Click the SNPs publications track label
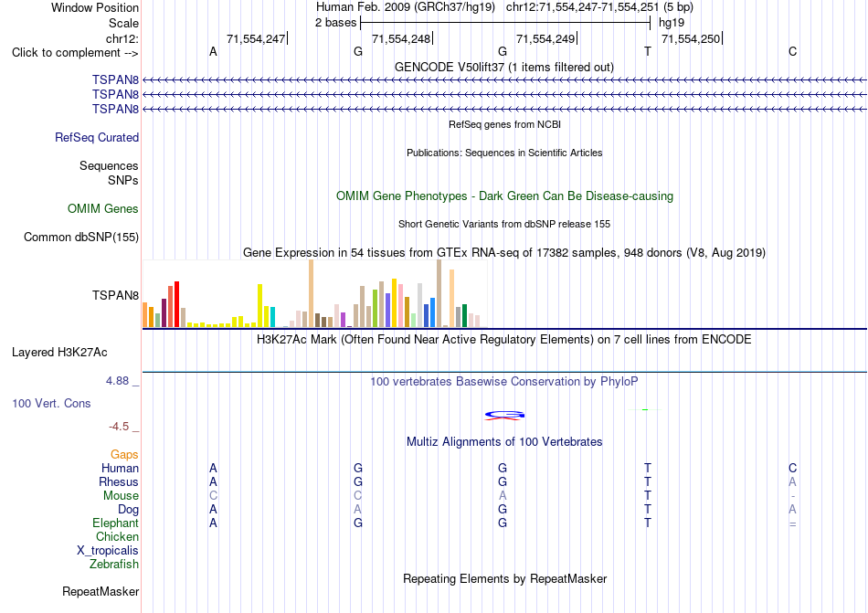 point(123,180)
